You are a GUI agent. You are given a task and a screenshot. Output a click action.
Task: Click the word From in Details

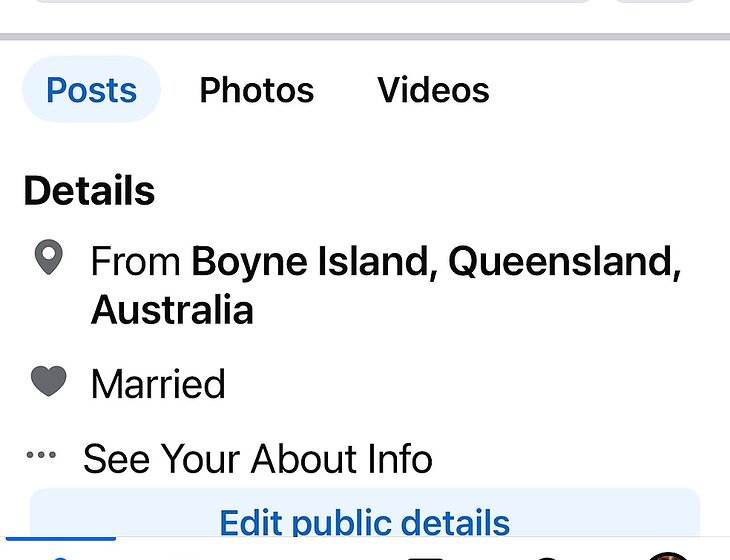point(135,262)
